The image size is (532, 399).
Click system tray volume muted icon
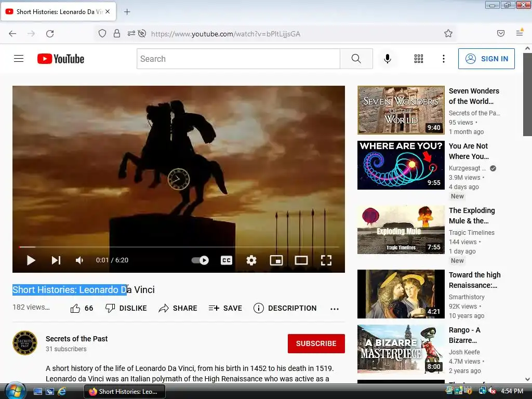click(x=492, y=391)
